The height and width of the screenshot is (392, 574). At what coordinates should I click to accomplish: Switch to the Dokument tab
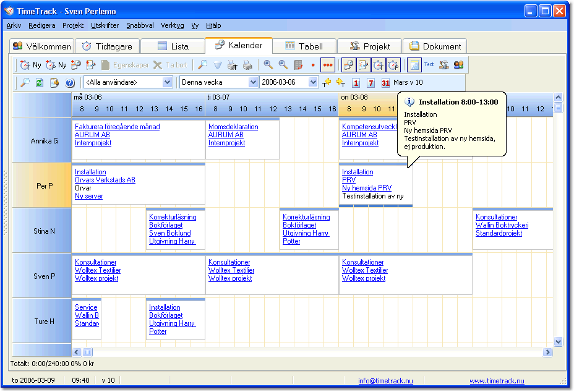click(x=435, y=46)
